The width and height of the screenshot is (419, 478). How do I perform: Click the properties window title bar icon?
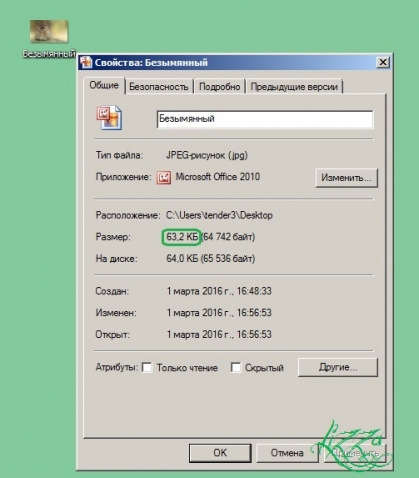tap(86, 62)
